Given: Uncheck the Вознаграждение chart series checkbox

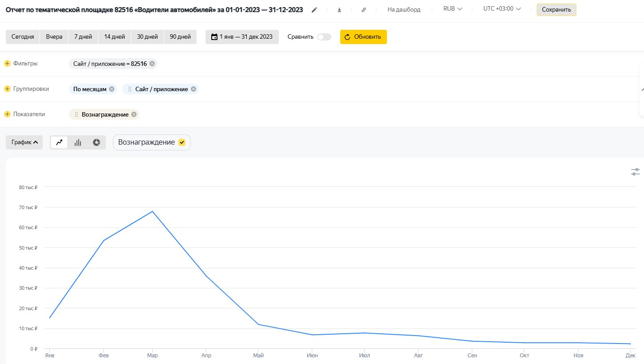Looking at the screenshot, I should pos(181,142).
